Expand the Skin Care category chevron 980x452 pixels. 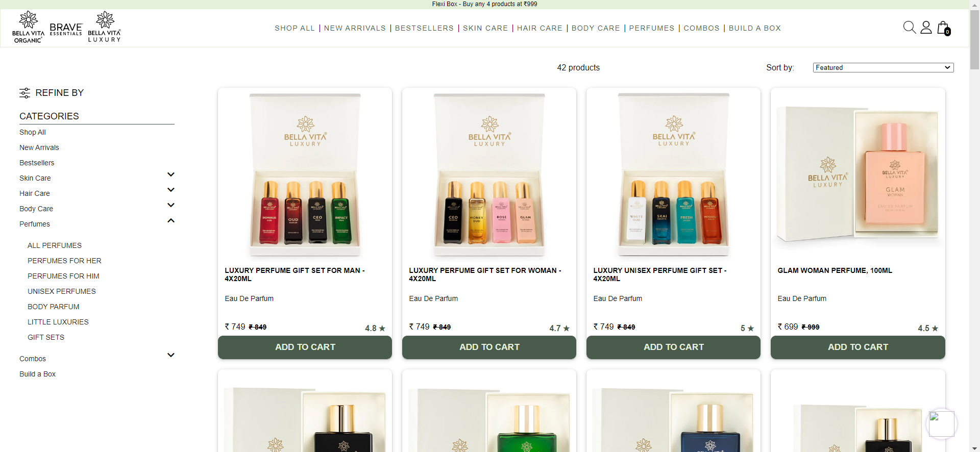pos(171,174)
